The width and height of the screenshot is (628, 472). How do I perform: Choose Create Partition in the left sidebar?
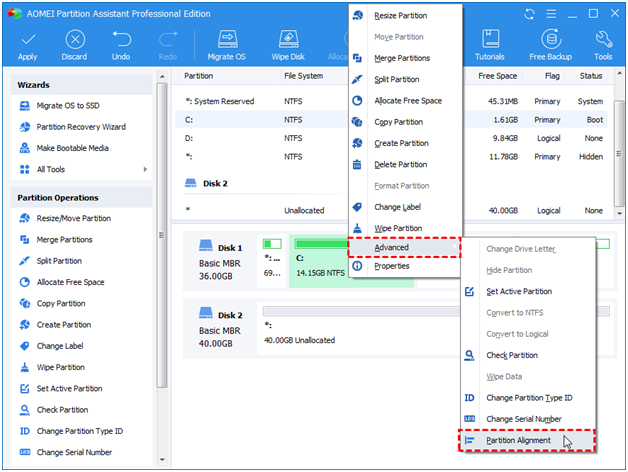point(55,325)
